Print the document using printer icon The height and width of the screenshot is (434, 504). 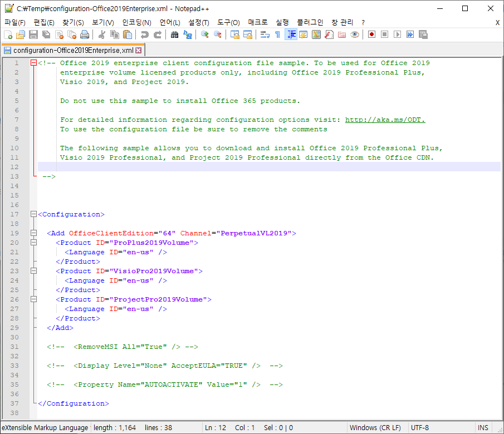[x=85, y=34]
